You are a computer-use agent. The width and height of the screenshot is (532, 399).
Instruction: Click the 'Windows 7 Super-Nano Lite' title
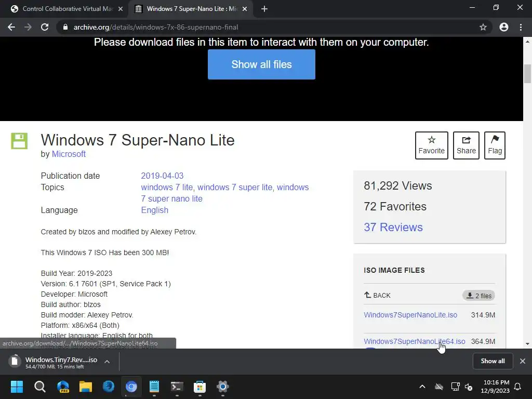pyautogui.click(x=137, y=140)
